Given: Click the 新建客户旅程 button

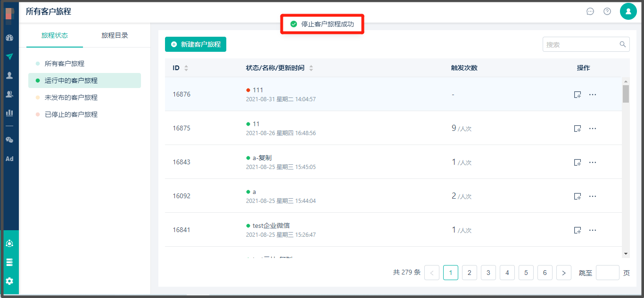Looking at the screenshot, I should point(196,44).
